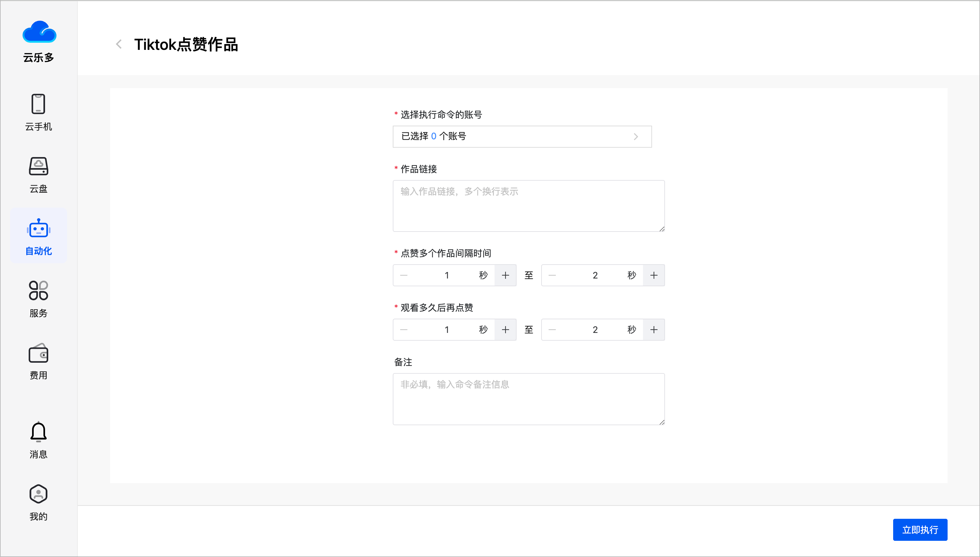Click the chevron arrow in account selector
Viewport: 980px width, 557px height.
tap(636, 137)
